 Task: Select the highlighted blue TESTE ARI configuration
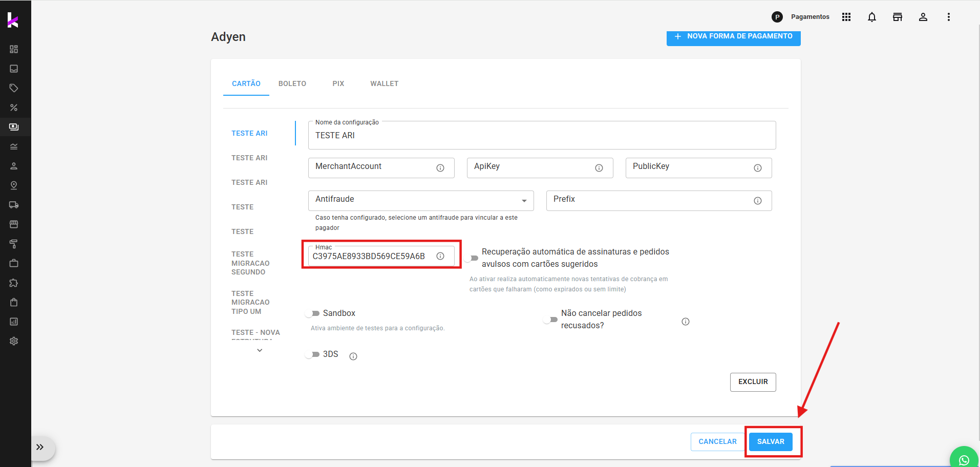[249, 133]
